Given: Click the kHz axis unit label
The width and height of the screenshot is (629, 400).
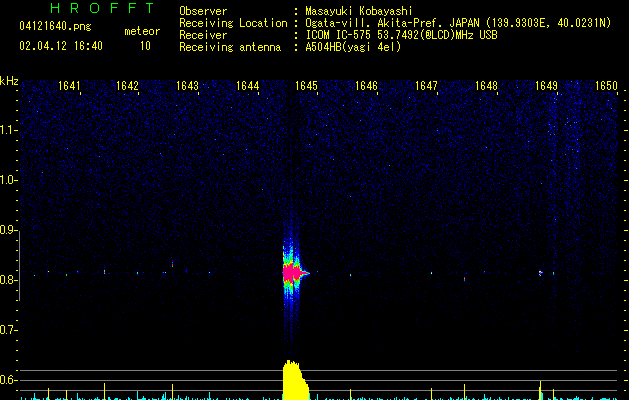Looking at the screenshot, I should coord(9,80).
